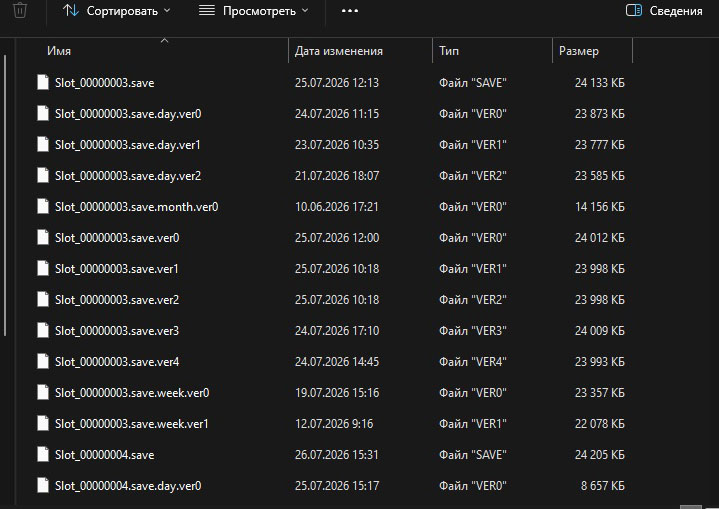Screen dimensions: 719x509
Task: Select the Slot_00000003.save.week.ver1 file icon
Action: tap(43, 423)
